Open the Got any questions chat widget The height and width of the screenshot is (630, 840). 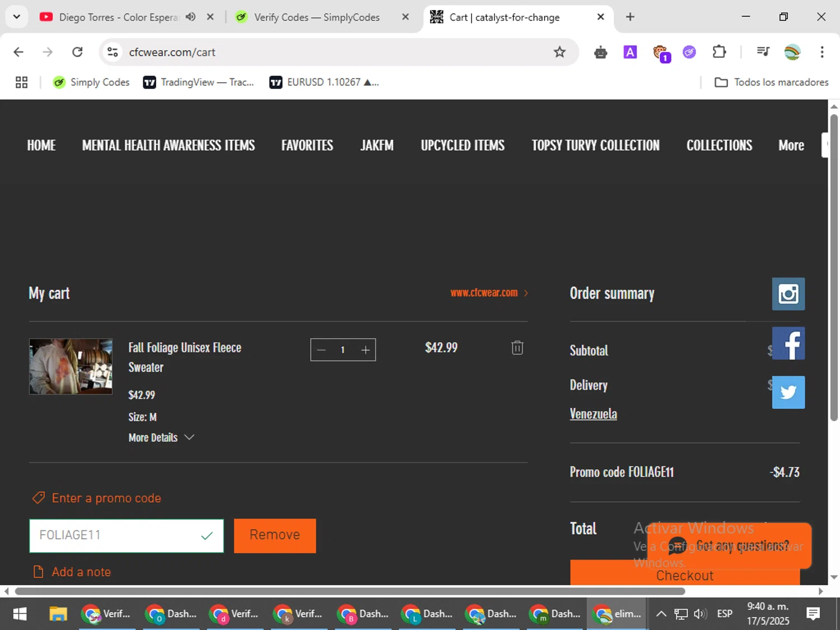click(729, 545)
